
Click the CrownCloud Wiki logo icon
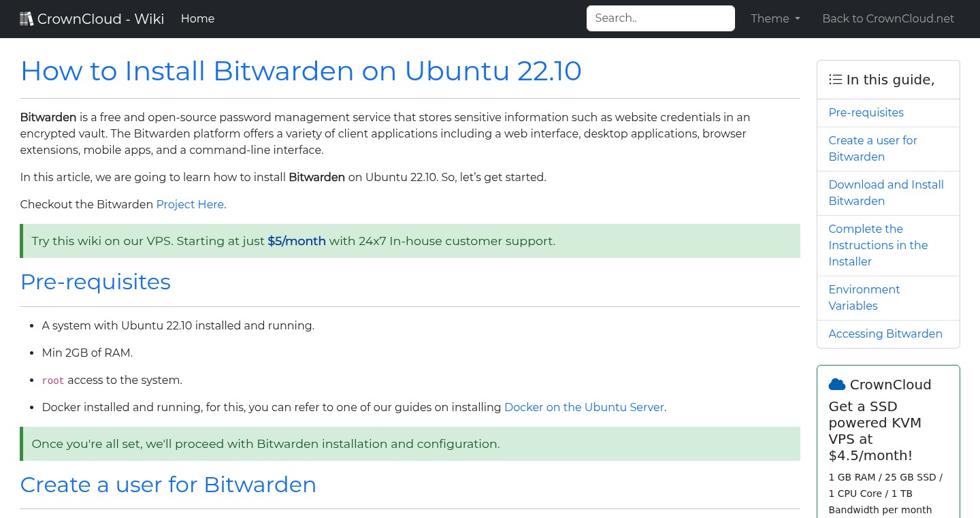coord(27,18)
